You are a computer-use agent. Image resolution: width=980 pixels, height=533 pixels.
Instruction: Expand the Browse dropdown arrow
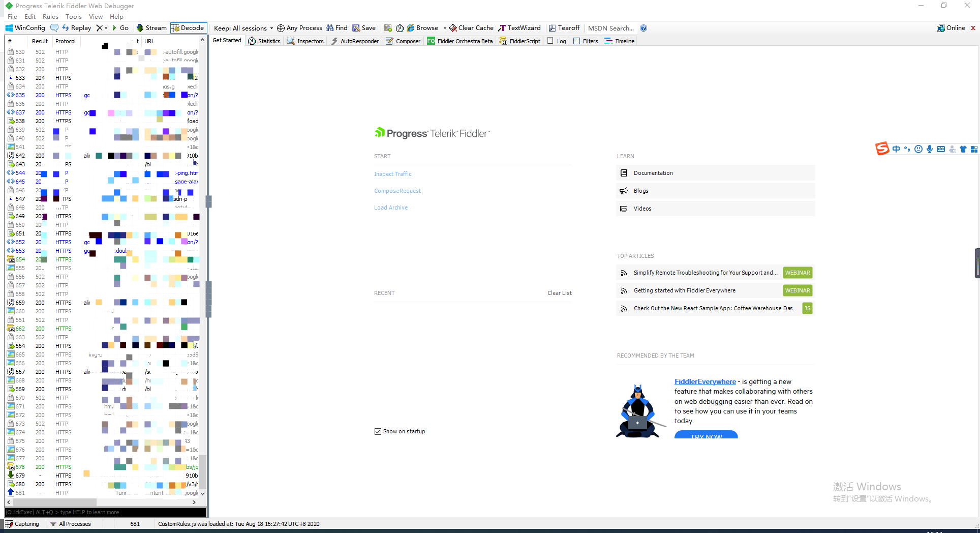click(x=444, y=28)
